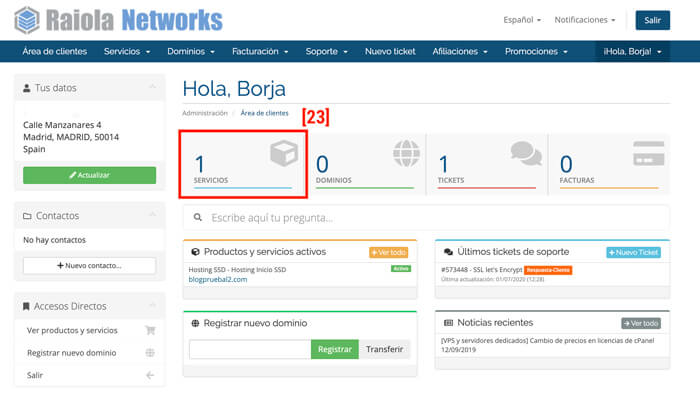Open the 1 Tickets stat tile
This screenshot has height=401, width=700.
coord(488,164)
